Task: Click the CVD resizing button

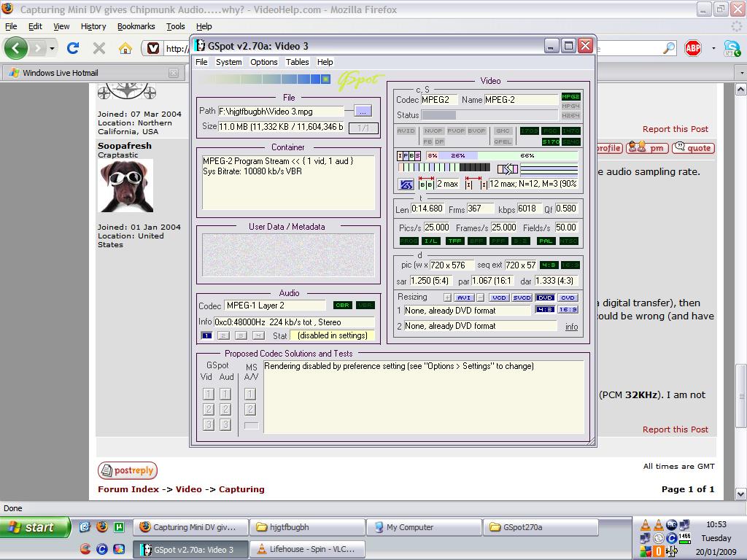Action: point(568,297)
